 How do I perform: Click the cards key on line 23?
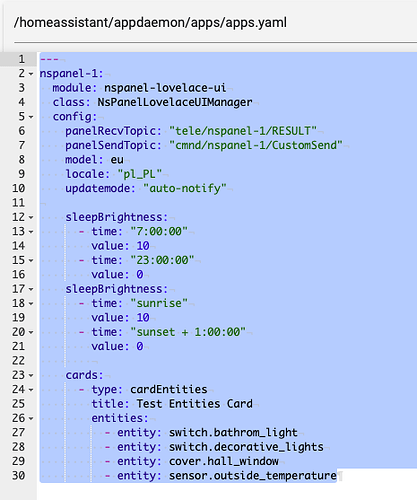81,375
